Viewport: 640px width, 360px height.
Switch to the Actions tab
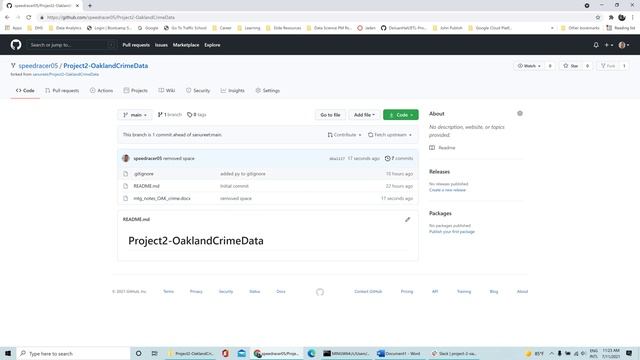click(x=101, y=91)
